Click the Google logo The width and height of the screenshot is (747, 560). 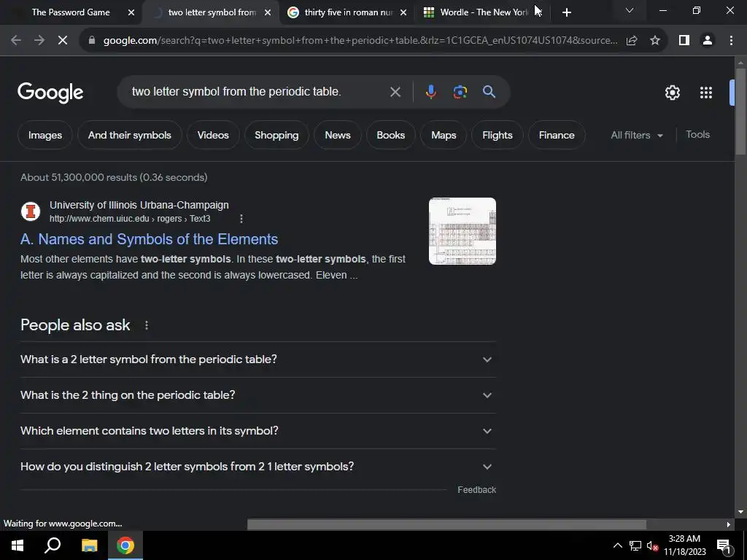click(x=50, y=93)
